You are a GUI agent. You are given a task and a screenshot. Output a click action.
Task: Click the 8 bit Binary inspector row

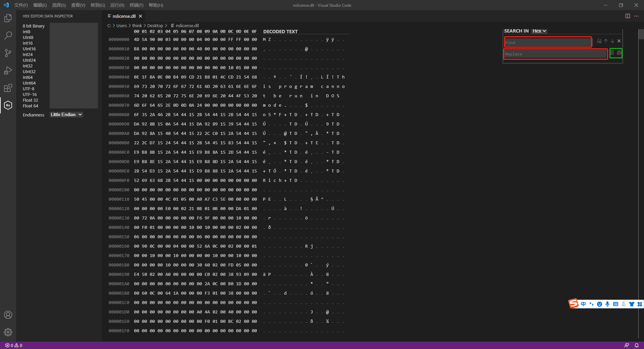tap(34, 26)
